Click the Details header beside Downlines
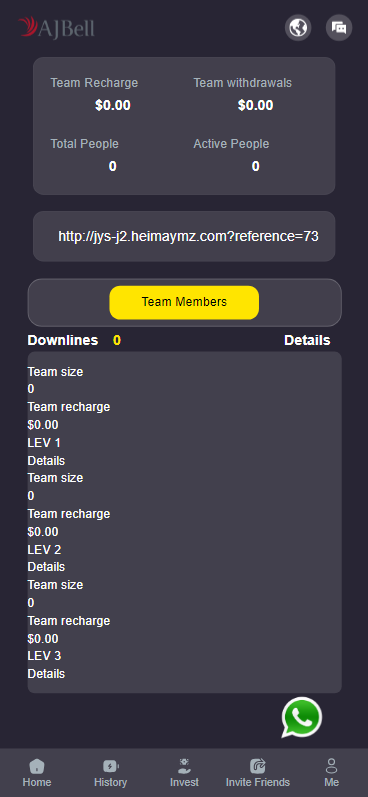This screenshot has height=797, width=368. pos(307,341)
